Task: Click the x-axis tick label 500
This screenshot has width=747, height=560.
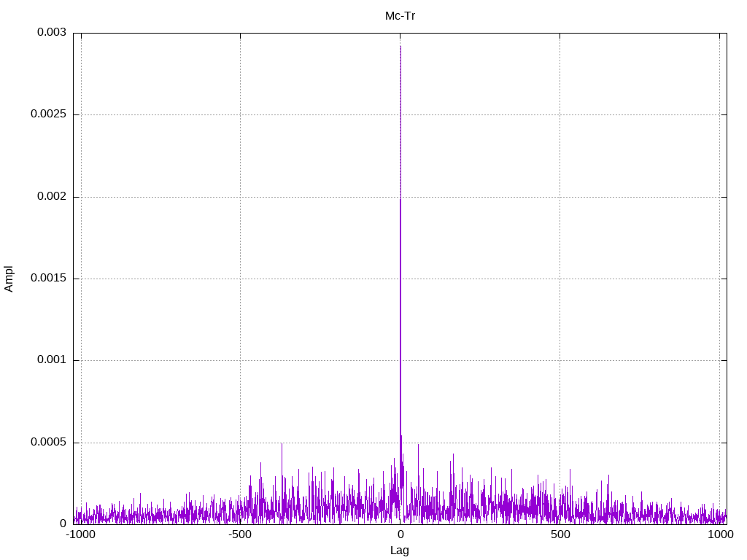Action: point(560,534)
